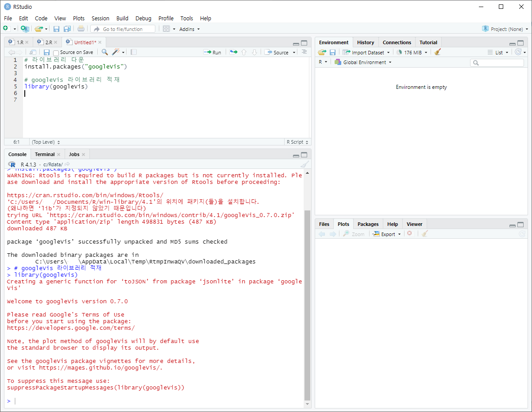
Task: Maximize the Source editor pane
Action: [304, 43]
